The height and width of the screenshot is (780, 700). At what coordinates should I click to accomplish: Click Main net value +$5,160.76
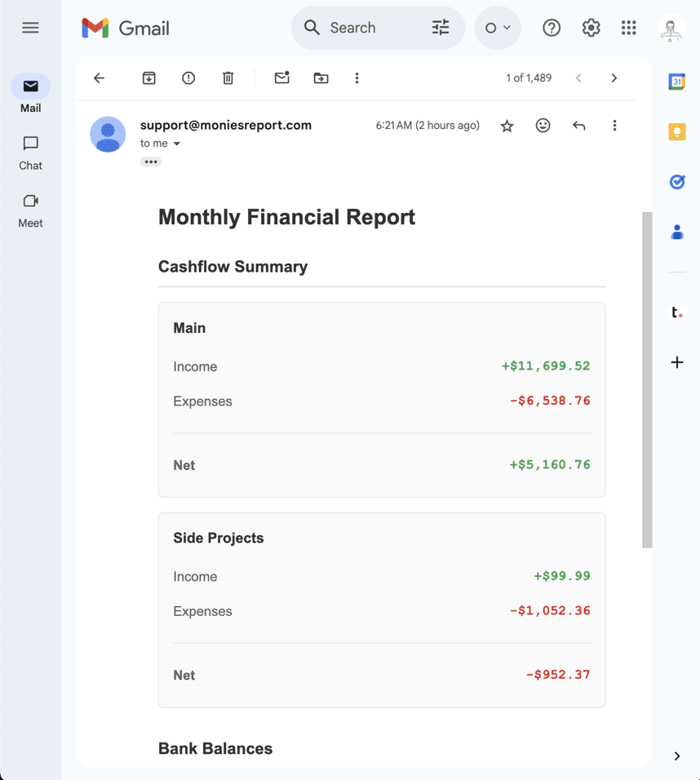[x=550, y=464]
